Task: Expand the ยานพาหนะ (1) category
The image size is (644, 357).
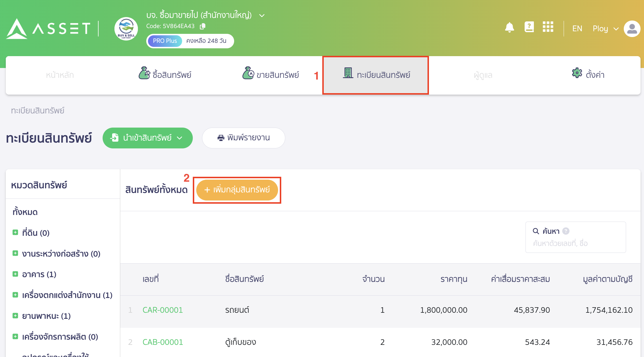Action: click(15, 316)
